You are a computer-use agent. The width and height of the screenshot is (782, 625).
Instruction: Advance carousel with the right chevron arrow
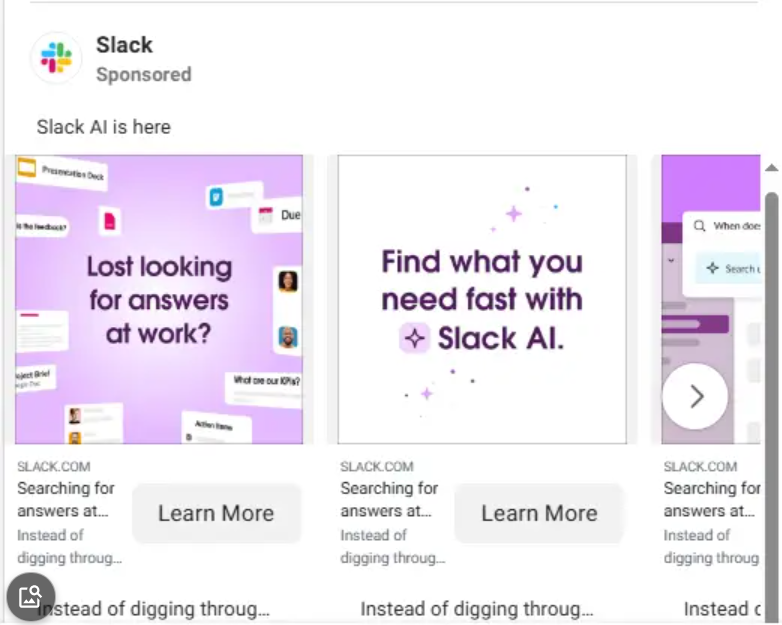coord(695,397)
